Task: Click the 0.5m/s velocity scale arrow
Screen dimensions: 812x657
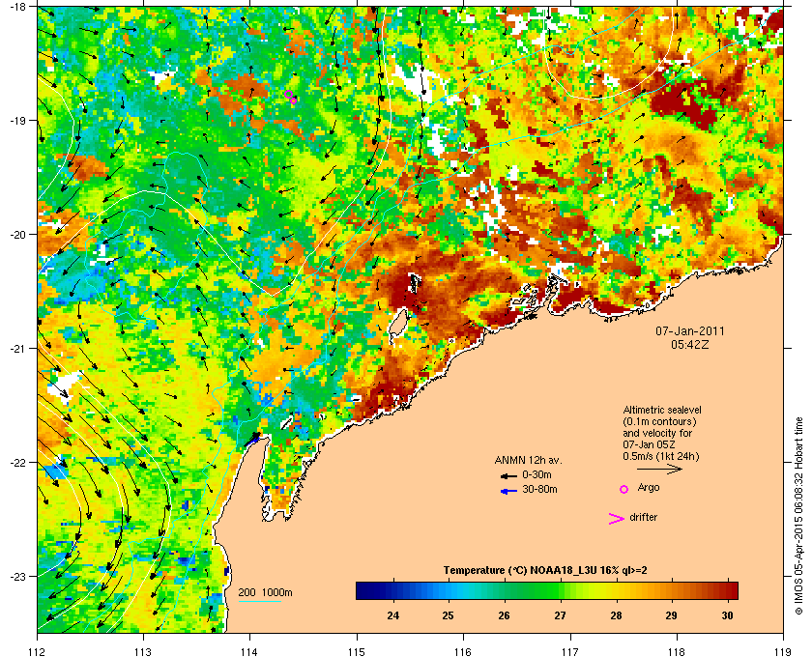Action: [x=659, y=469]
